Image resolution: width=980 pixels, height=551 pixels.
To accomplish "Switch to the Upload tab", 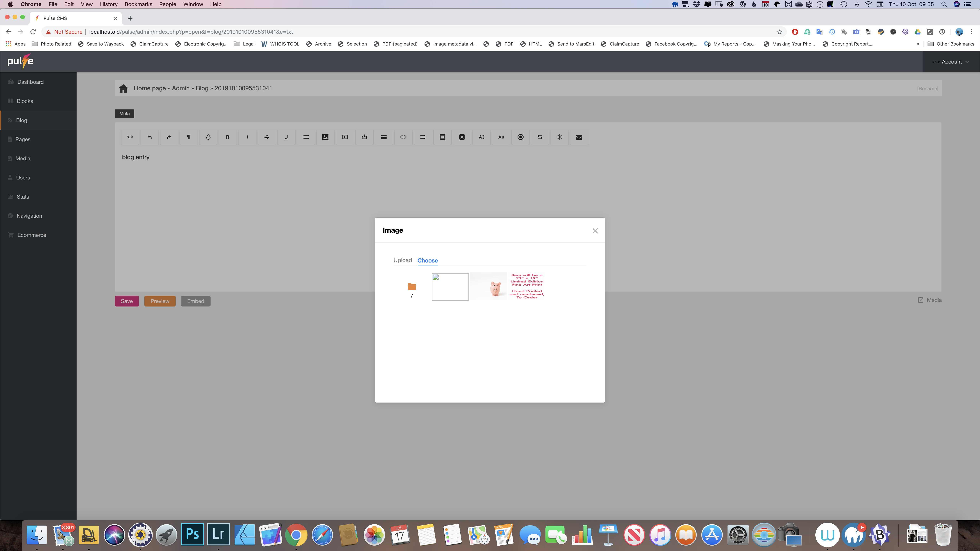I will point(403,260).
